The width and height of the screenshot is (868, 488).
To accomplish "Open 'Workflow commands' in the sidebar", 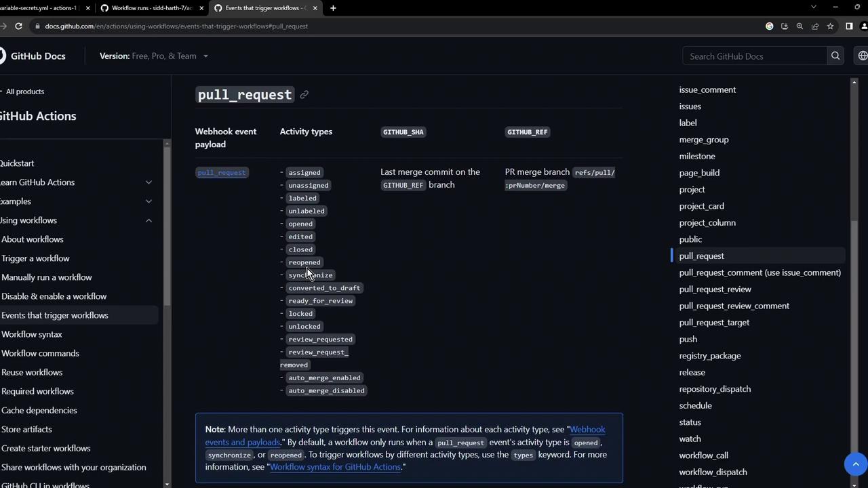I will [x=40, y=353].
